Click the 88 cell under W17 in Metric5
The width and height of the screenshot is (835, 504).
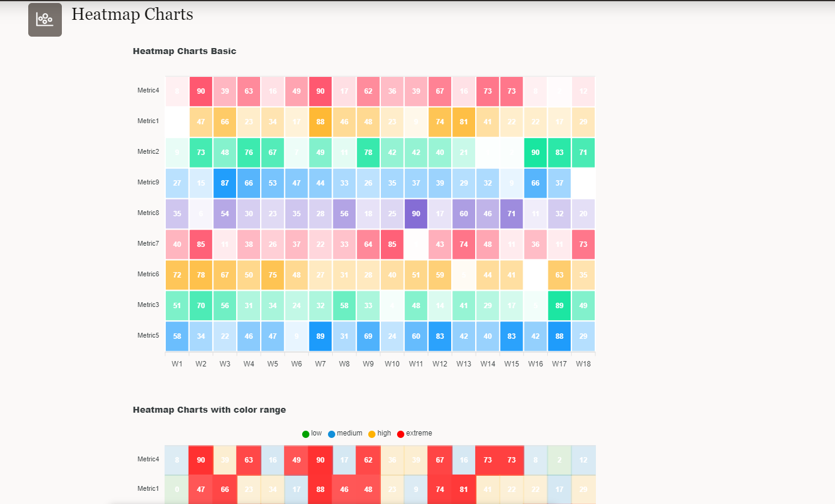tap(559, 336)
